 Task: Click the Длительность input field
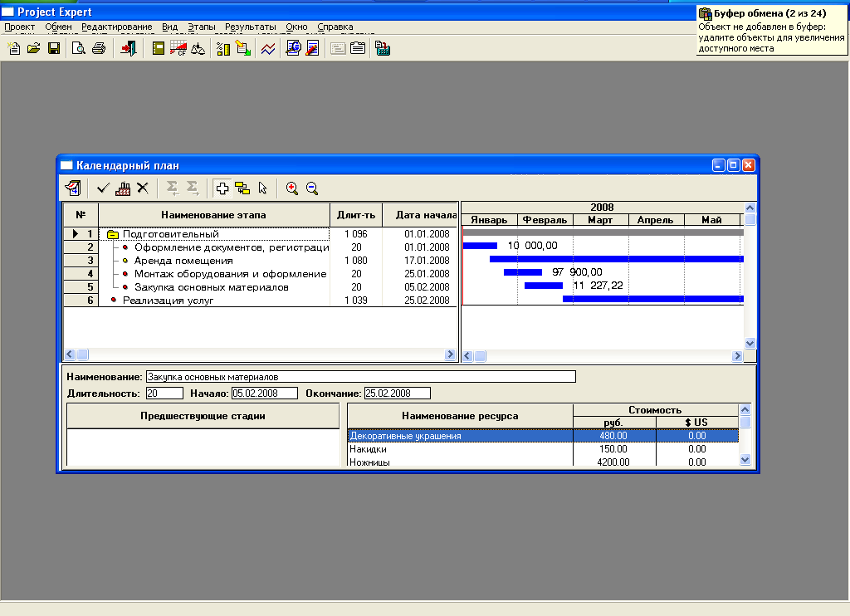164,393
